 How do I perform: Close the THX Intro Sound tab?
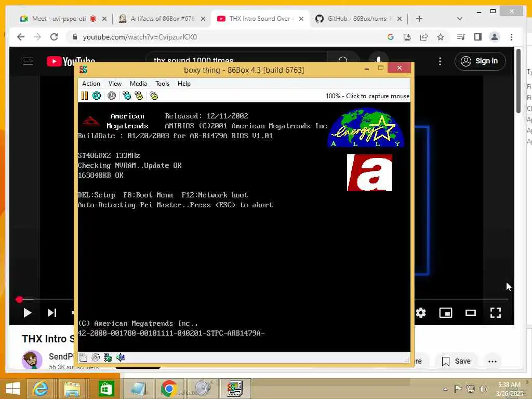301,19
